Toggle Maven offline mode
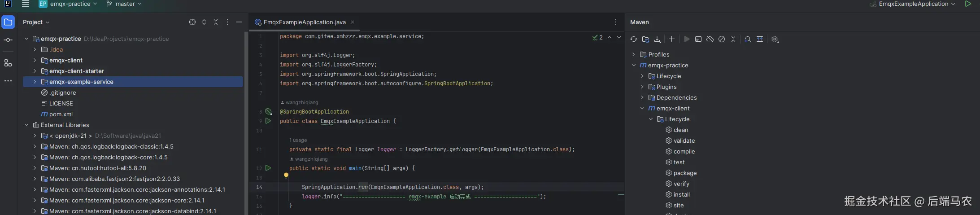This screenshot has width=980, height=215. click(710, 39)
